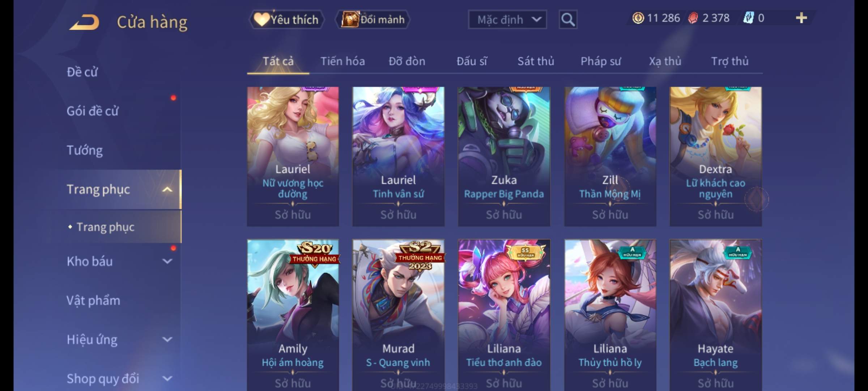Image resolution: width=868 pixels, height=391 pixels.
Task: Open Gói đề cử in sidebar
Action: coord(93,111)
